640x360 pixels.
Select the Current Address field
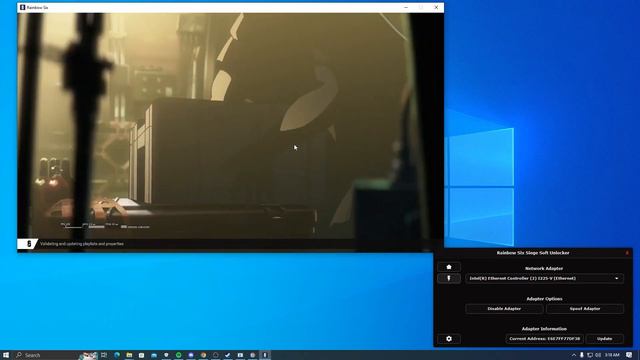(x=545, y=339)
